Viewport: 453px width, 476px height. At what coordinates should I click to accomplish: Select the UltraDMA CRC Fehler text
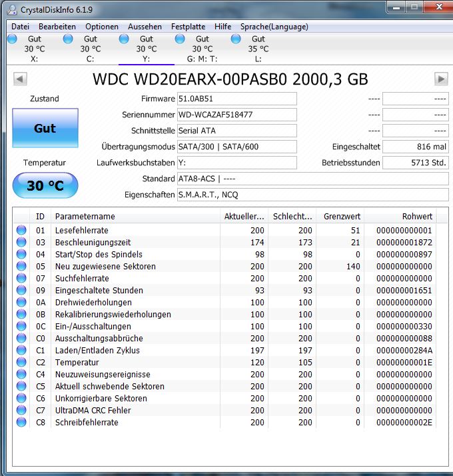pyautogui.click(x=93, y=411)
